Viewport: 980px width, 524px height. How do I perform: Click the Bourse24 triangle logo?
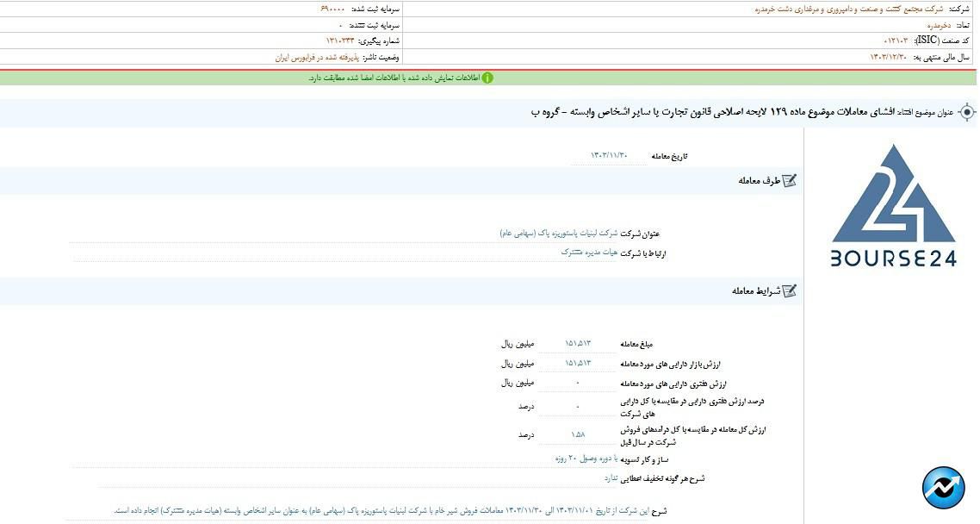pyautogui.click(x=893, y=196)
